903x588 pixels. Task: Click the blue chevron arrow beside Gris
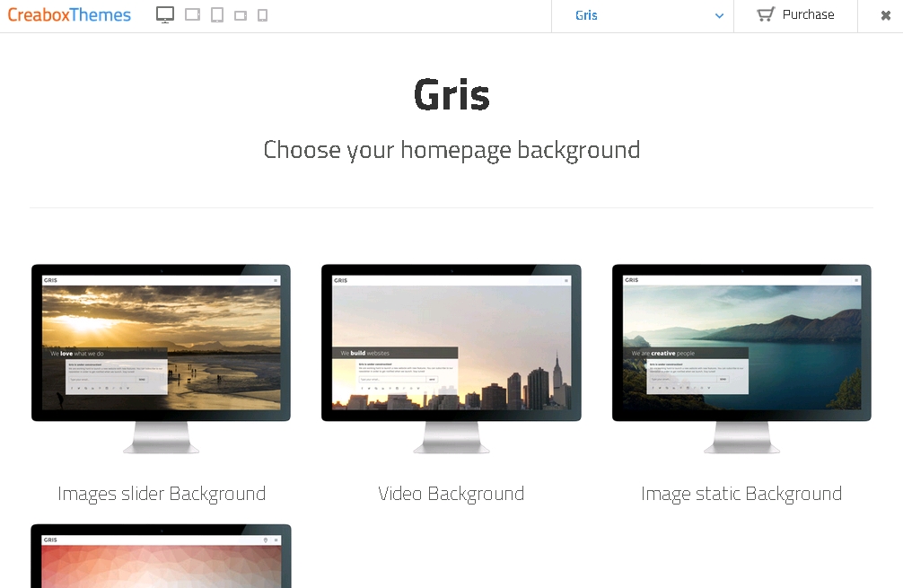coord(719,16)
